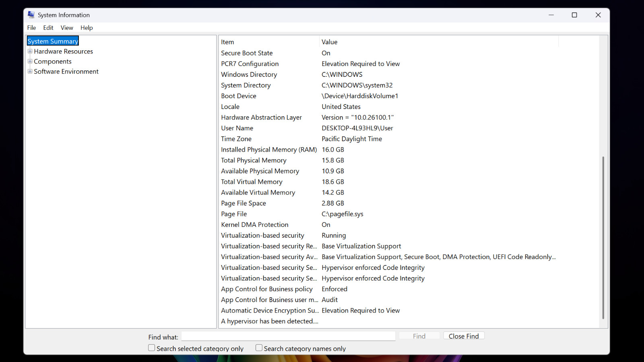Click the Item column header
Screen dimensions: 644x362
click(269, 42)
